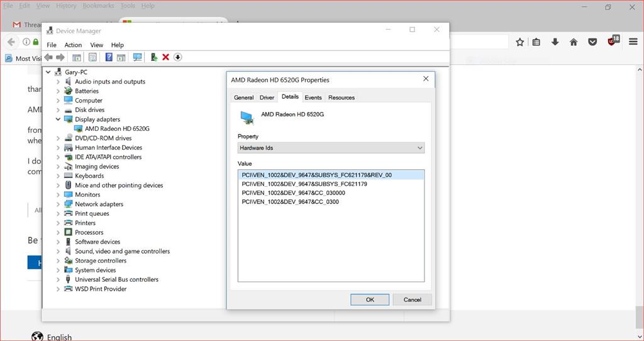Click the Print queues printer icon
This screenshot has width=644, height=341.
click(68, 213)
